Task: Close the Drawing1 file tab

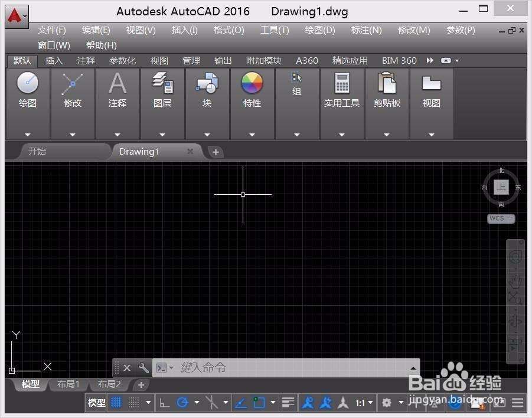Action: point(190,151)
